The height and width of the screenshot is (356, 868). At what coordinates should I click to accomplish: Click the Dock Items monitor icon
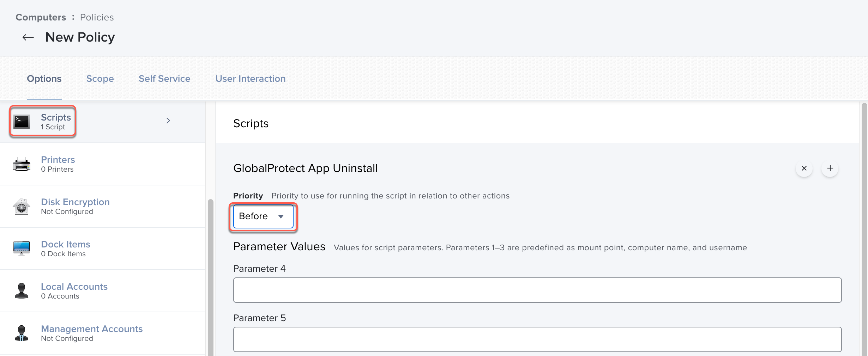point(22,248)
